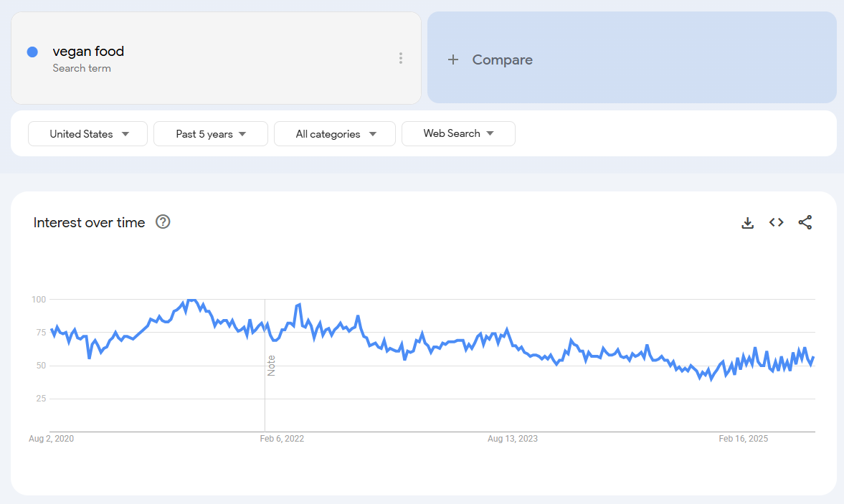Open three-dot menu for vegan food term
The height and width of the screenshot is (504, 844).
pos(400,58)
